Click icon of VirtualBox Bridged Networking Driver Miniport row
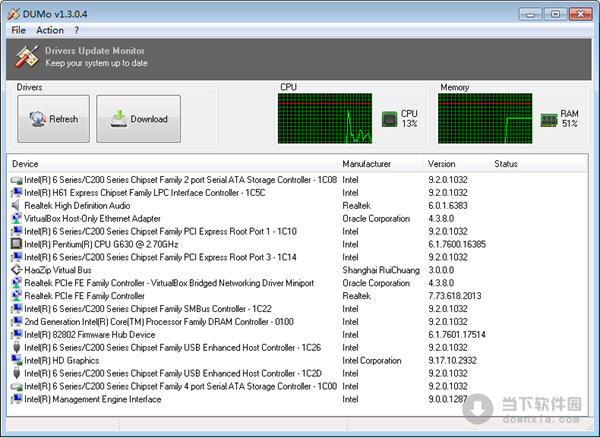600x438 pixels. 16,283
